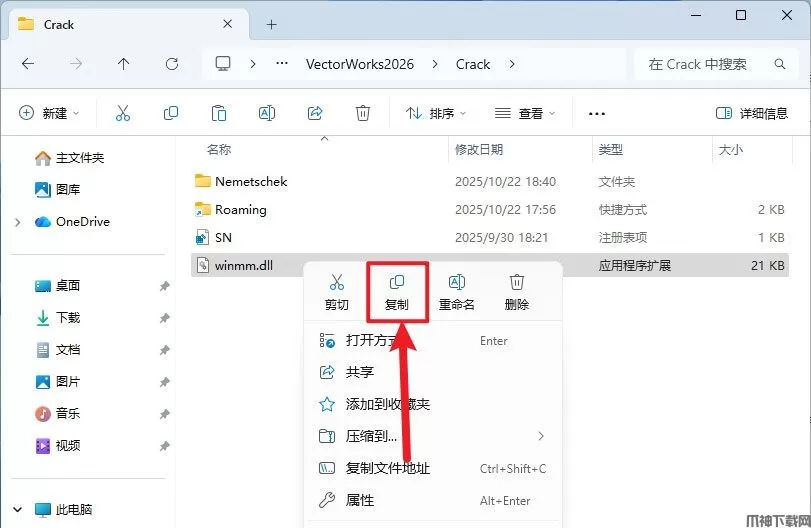This screenshot has width=811, height=528.
Task: Choose 复制 in the context menu
Action: 397,292
